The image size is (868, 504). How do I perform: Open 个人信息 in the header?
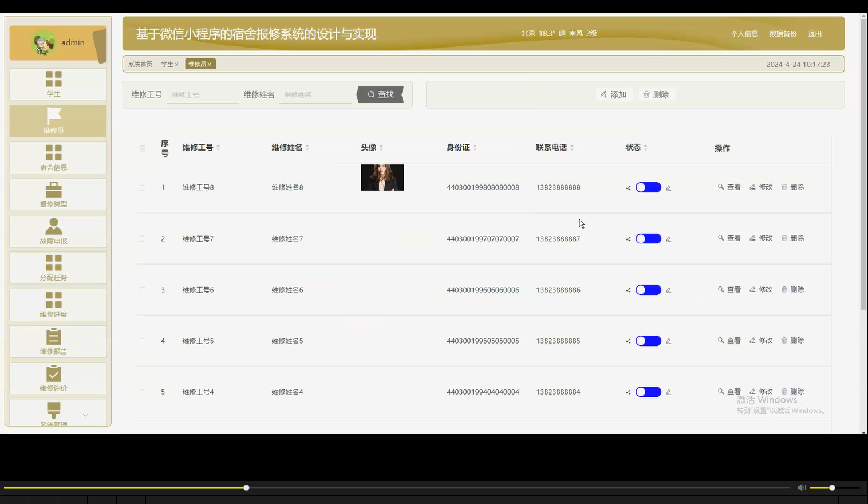pos(744,34)
